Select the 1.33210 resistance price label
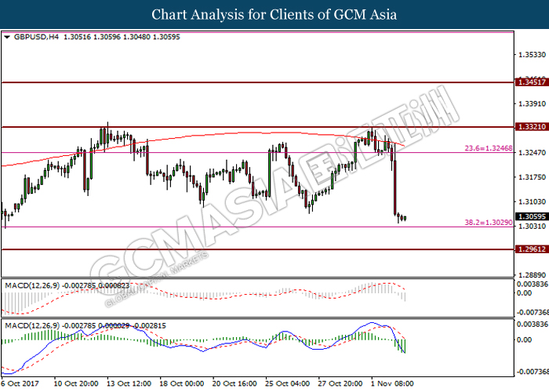The height and width of the screenshot is (392, 549). 532,127
